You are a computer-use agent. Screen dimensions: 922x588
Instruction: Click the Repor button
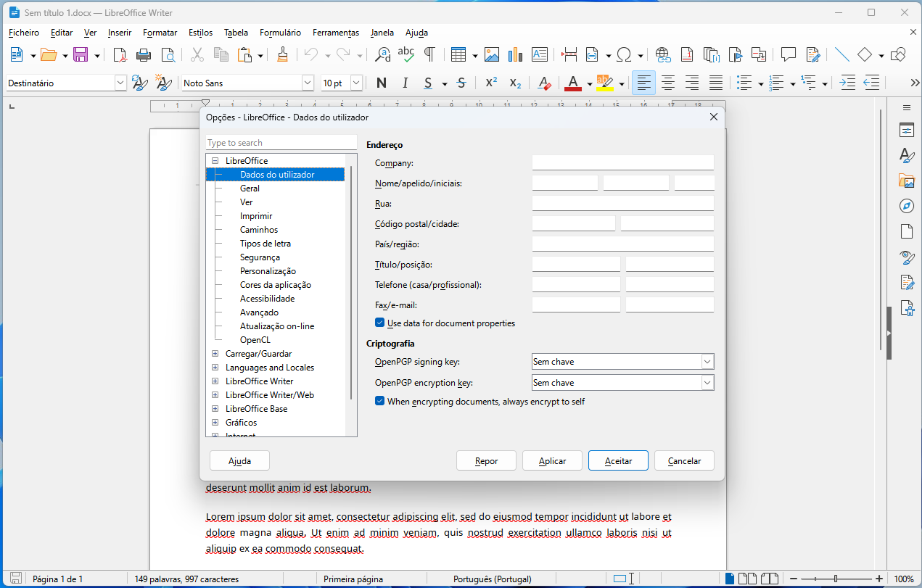pyautogui.click(x=487, y=460)
